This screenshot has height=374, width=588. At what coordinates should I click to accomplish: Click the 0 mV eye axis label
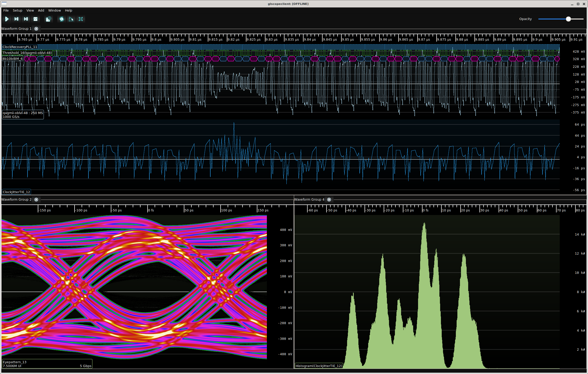tap(288, 292)
